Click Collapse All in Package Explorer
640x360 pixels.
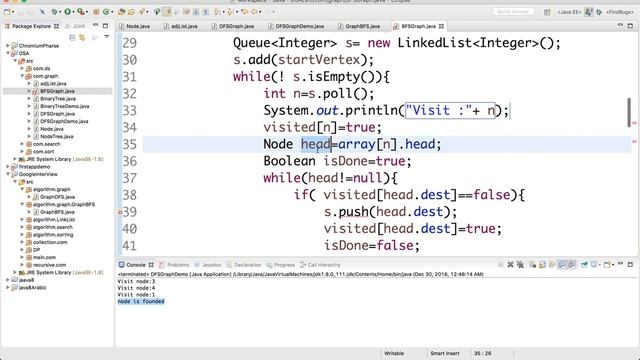pyautogui.click(x=72, y=38)
